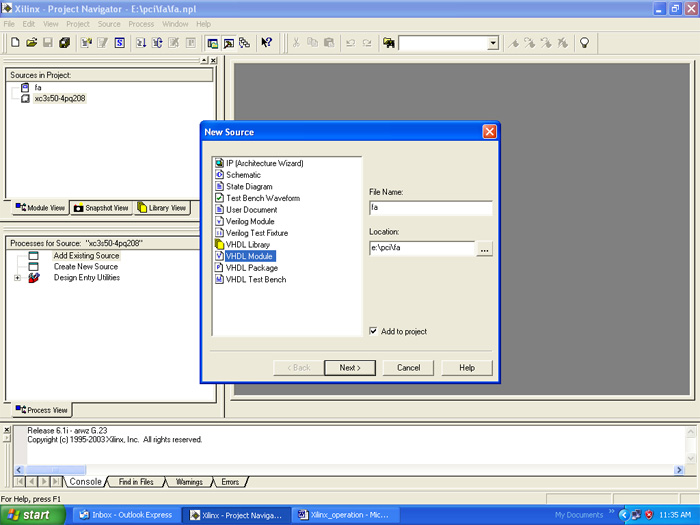This screenshot has height=525, width=700.
Task: Switch to Snapshot View tab
Action: pos(101,208)
